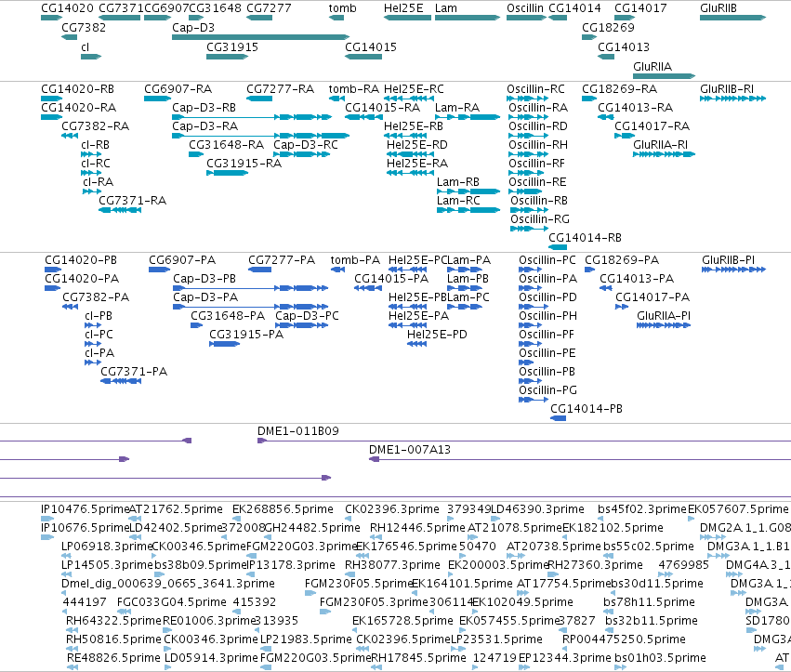Click protein CG31915-PA

pyautogui.click(x=246, y=335)
